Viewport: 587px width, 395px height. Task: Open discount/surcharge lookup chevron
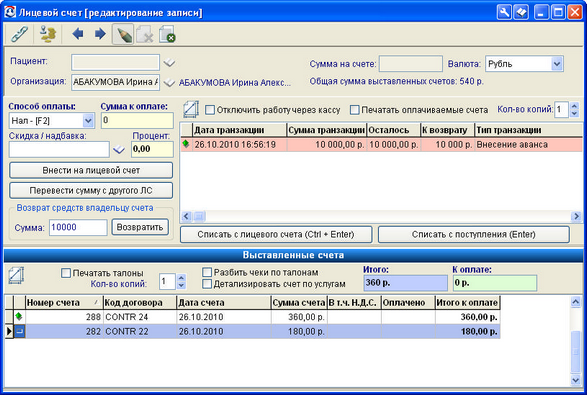(x=119, y=150)
